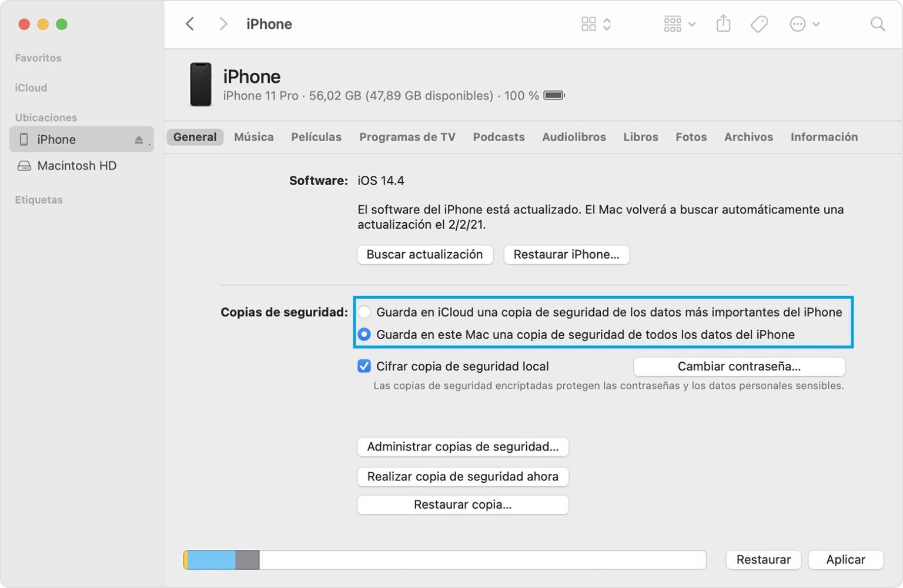Screen dimensions: 903x588
Task: Switch to the Libros tab
Action: coord(641,137)
